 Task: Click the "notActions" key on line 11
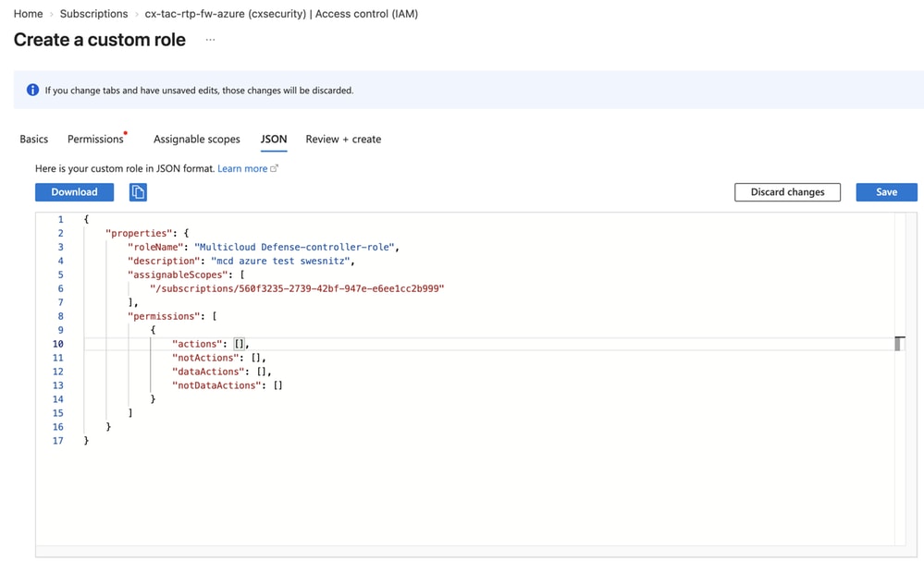tap(205, 358)
